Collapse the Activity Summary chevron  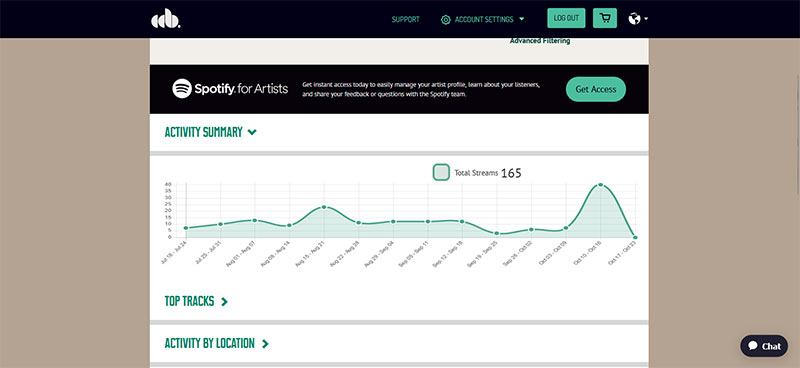pyautogui.click(x=252, y=132)
